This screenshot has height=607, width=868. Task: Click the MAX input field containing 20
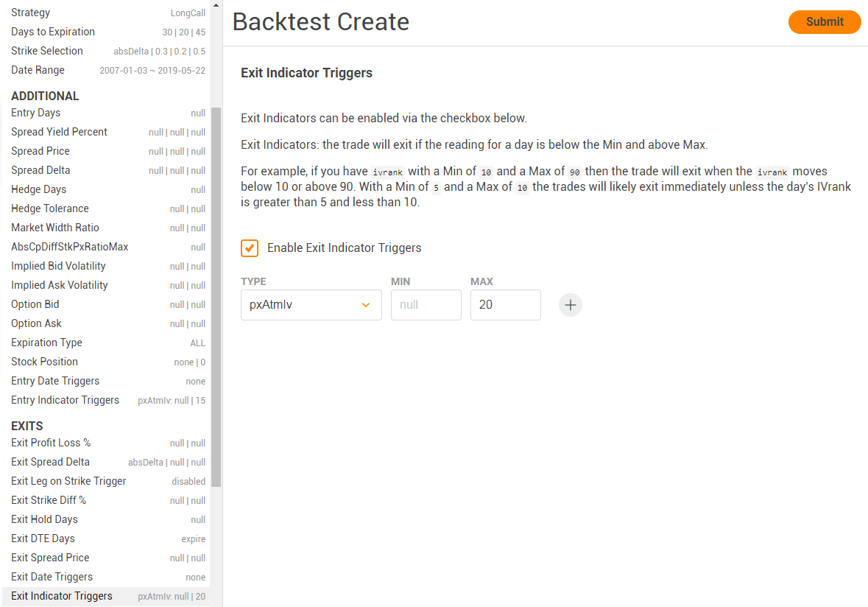click(x=505, y=305)
